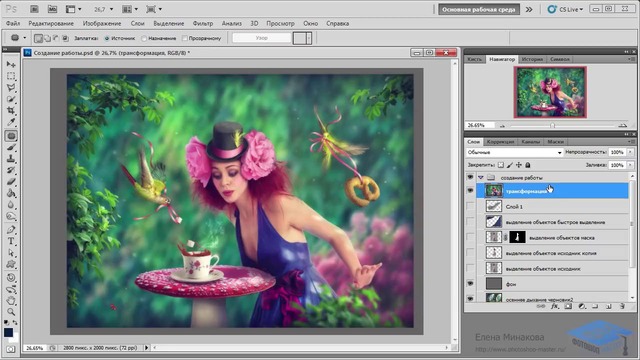Hide the фон layer
640x360 pixels.
(470, 283)
